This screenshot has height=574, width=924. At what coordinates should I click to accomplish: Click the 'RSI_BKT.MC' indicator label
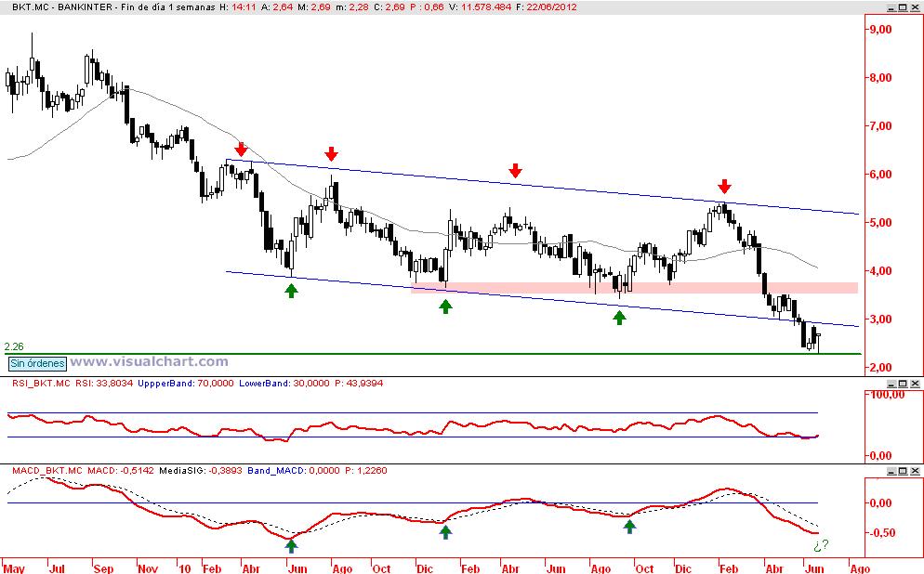(41, 384)
